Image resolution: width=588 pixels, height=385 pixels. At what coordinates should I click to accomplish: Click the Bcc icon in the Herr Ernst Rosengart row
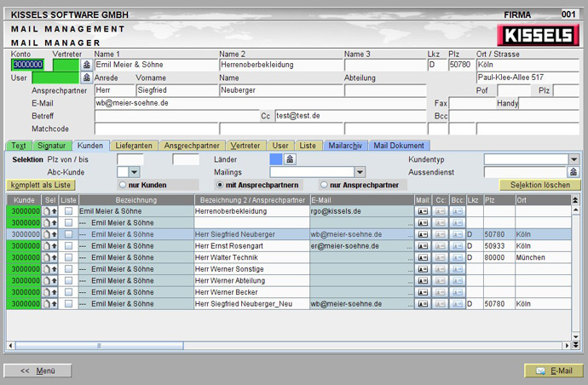(458, 246)
